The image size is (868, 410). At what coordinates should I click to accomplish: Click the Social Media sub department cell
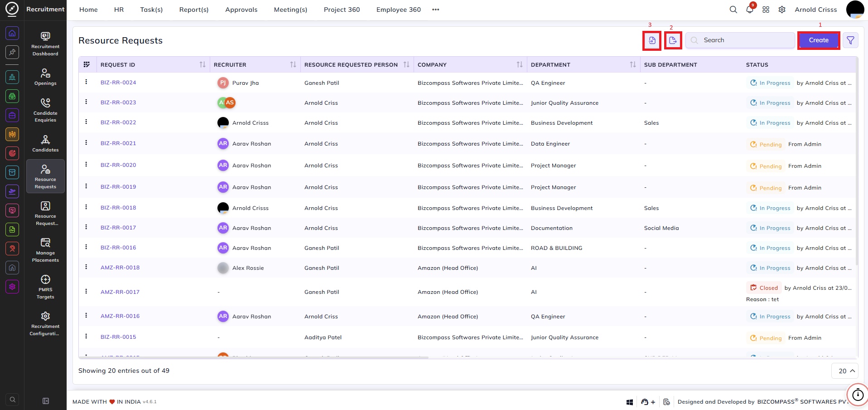661,228
